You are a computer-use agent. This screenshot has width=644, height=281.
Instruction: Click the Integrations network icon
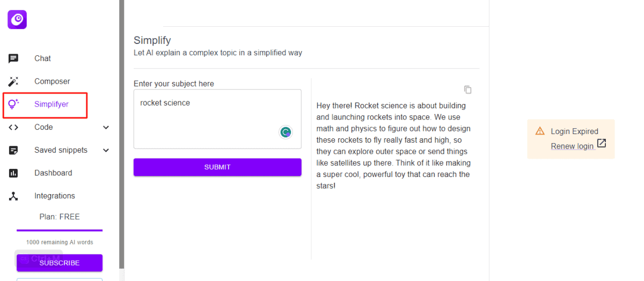(x=13, y=196)
